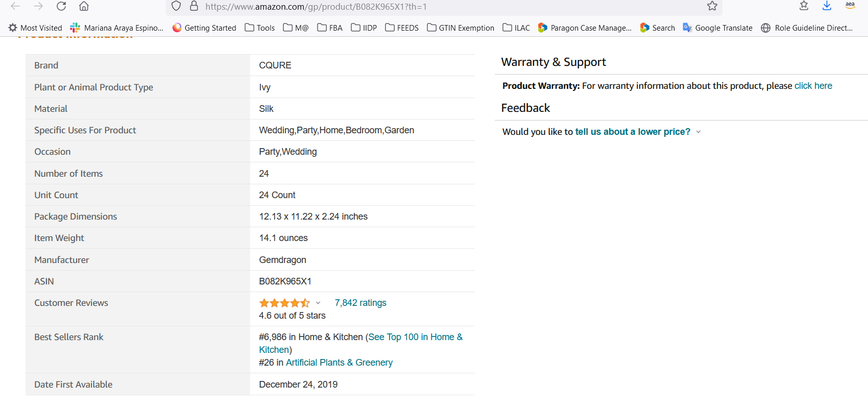The height and width of the screenshot is (407, 868).
Task: Bookmark this page with the star icon
Action: [x=712, y=6]
